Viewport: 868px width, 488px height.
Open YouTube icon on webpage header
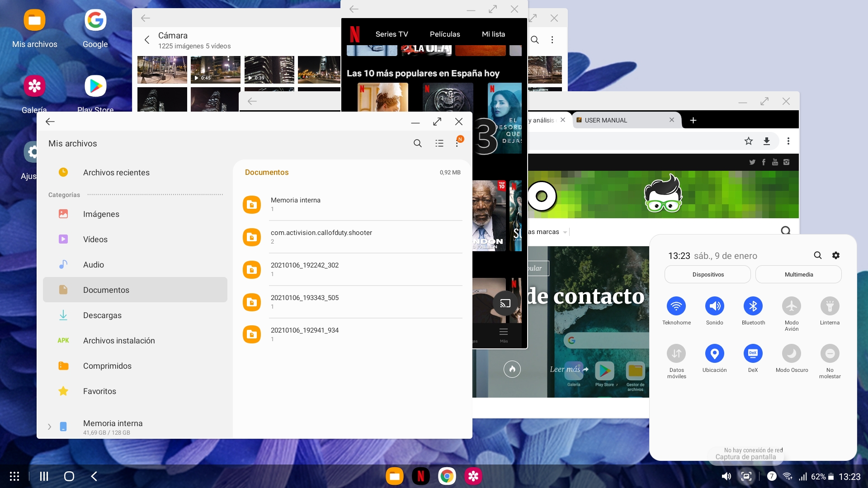click(775, 162)
